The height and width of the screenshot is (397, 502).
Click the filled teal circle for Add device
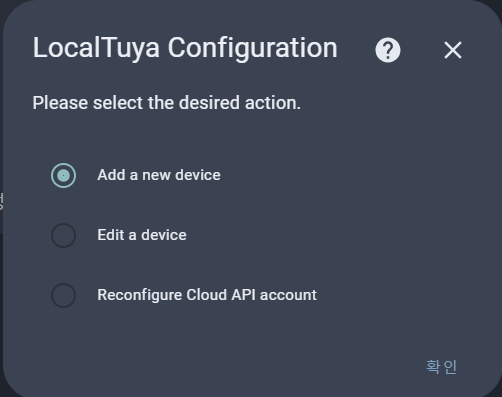point(63,175)
